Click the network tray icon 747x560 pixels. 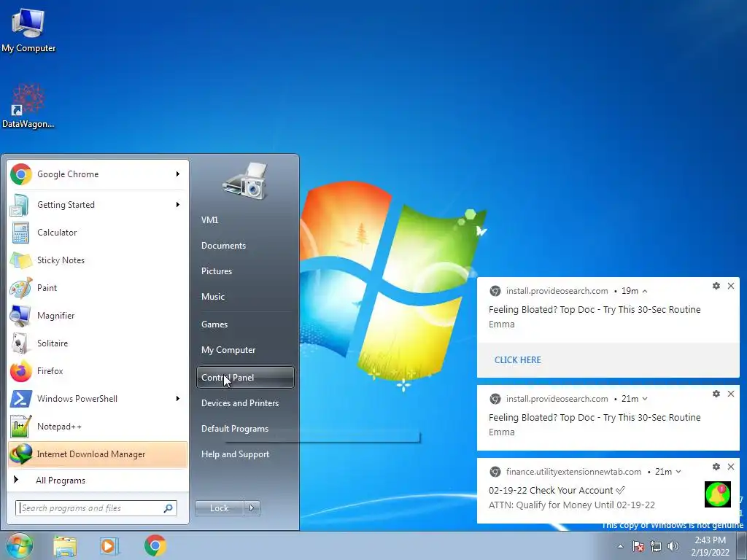tap(656, 546)
